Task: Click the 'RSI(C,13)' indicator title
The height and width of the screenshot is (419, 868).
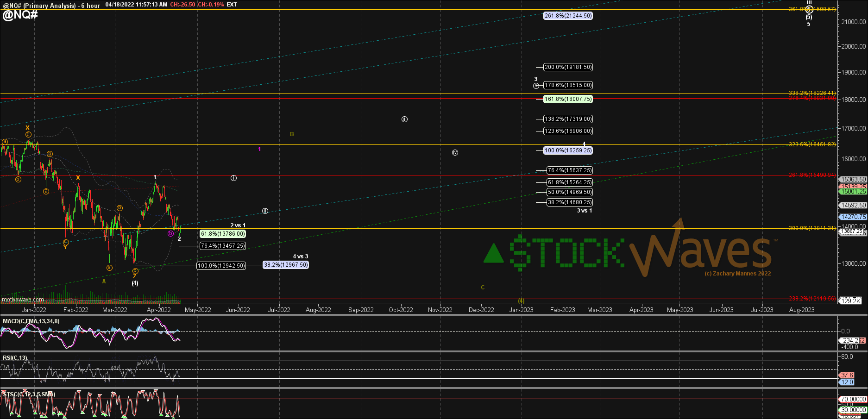Action: [x=15, y=358]
